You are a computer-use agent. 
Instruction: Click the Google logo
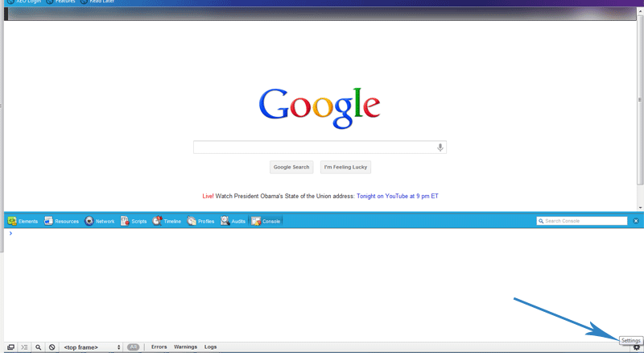tap(320, 108)
